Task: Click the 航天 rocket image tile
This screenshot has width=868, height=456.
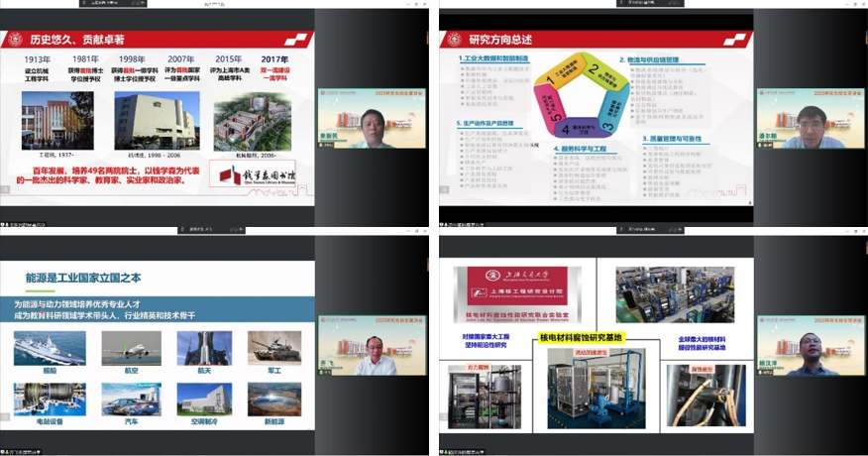Action: click(x=197, y=349)
